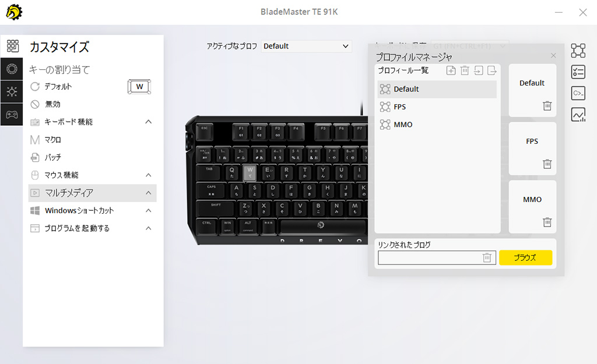Click the highlighted W key on keyboard image
Viewport: 597px width, 364px height.
(250, 172)
